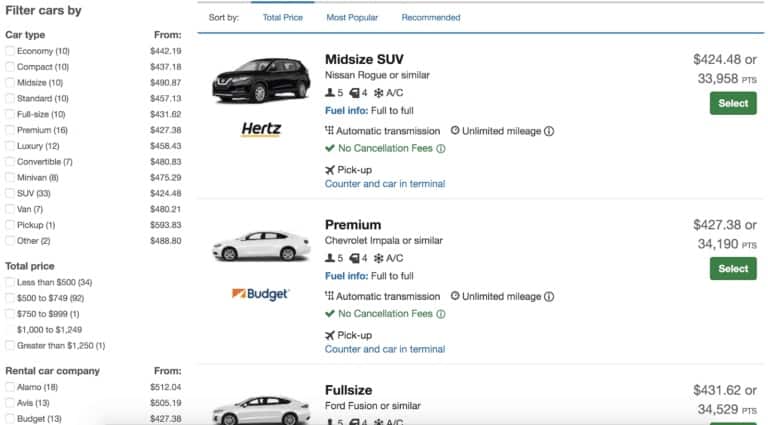Filter by Less than $500 (34)
Viewport: 768px width, 425px height.
(x=10, y=283)
